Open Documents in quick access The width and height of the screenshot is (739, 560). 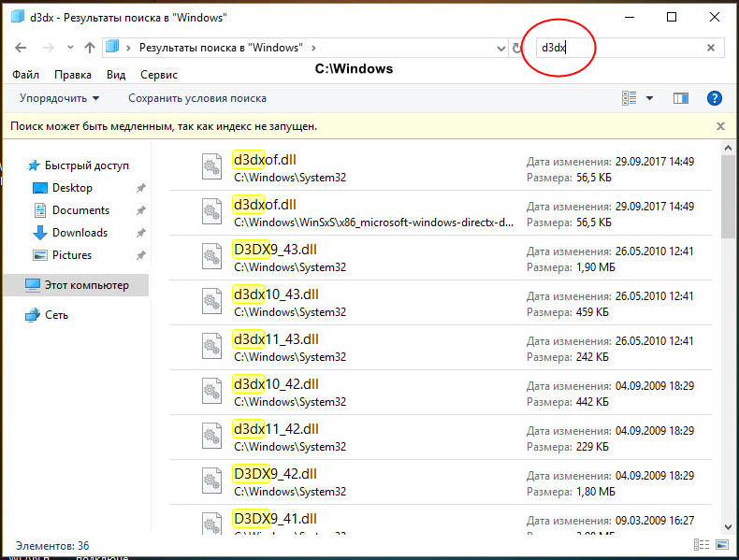tap(80, 210)
